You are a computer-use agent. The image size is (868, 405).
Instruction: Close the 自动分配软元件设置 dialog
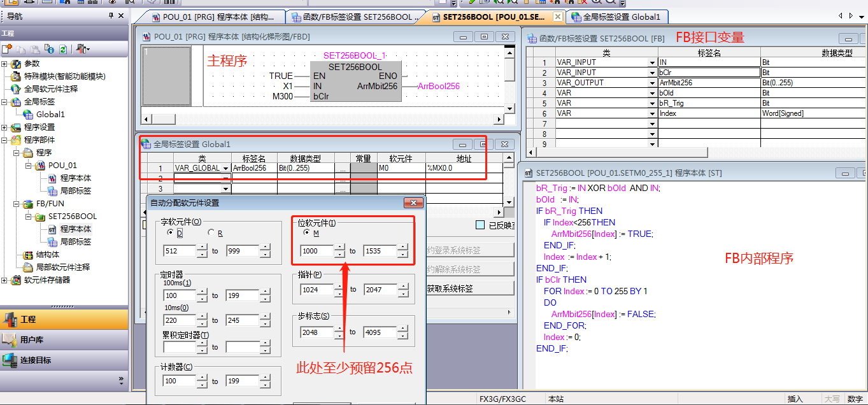click(x=414, y=203)
